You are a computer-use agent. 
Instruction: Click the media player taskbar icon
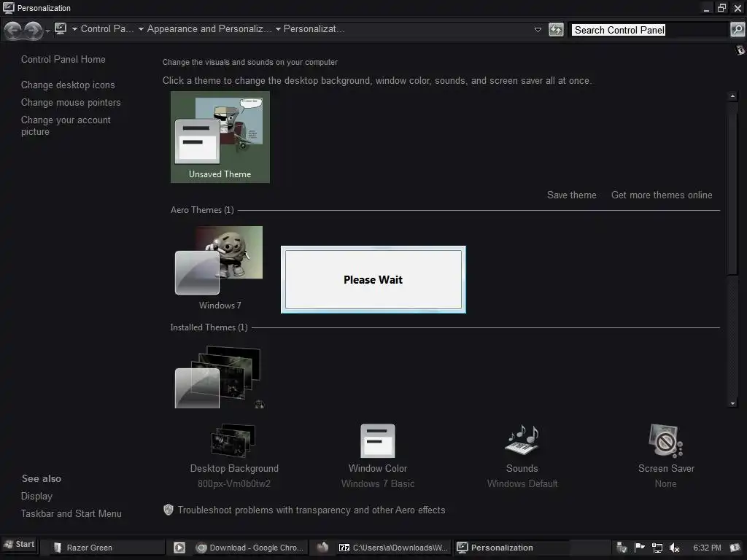coord(179,548)
